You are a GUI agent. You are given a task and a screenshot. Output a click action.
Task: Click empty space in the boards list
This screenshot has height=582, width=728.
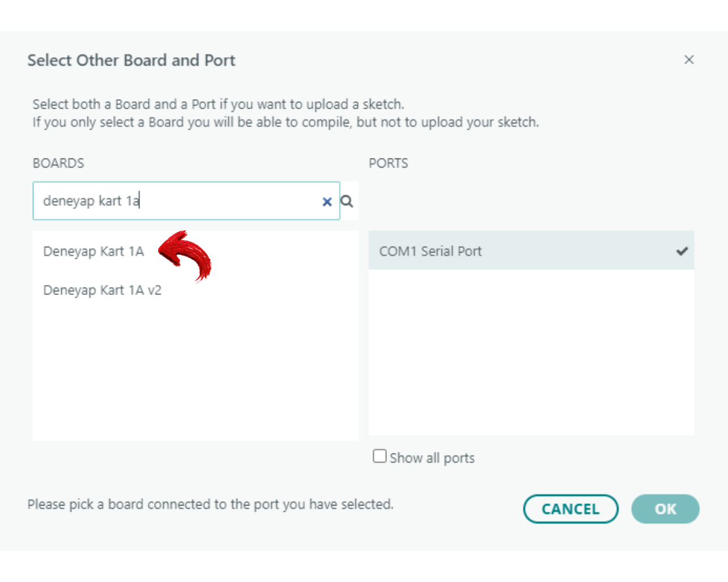tap(195, 374)
